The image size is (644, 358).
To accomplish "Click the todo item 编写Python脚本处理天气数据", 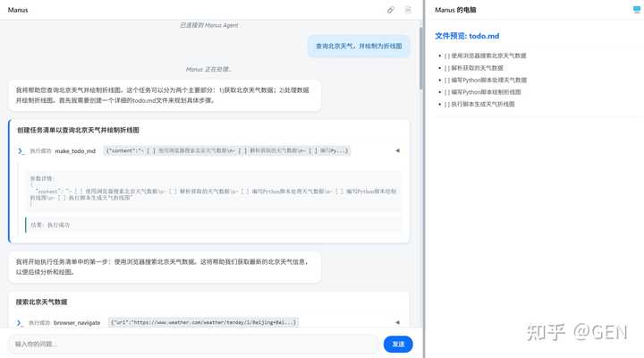I will tap(486, 81).
